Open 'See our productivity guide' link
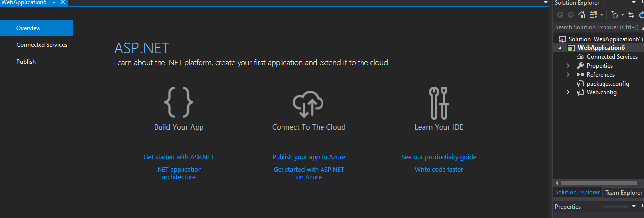This screenshot has width=644, height=218. pos(439,157)
